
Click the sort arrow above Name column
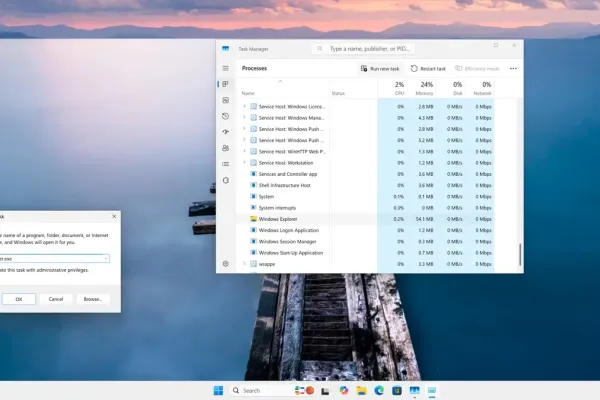tap(280, 81)
